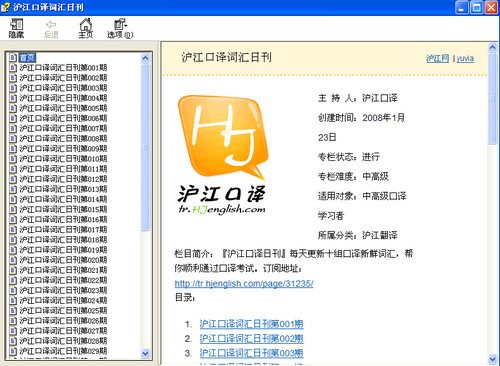Image resolution: width=500 pixels, height=366 pixels.
Task: Open 沪江口译词汇日刊第003期 in contents list
Action: (63, 88)
